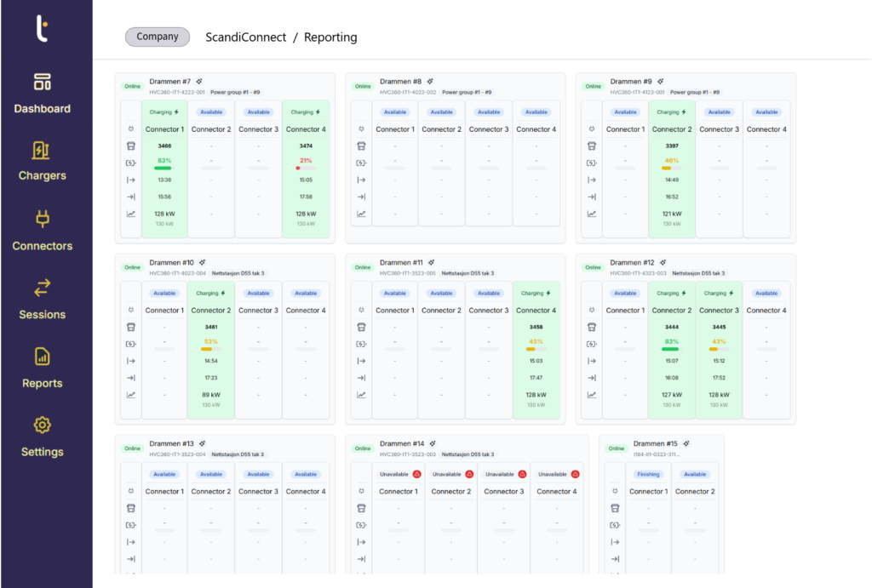Click the 83% battery progress bar on Drammen #7
The height and width of the screenshot is (588, 872).
[x=164, y=168]
